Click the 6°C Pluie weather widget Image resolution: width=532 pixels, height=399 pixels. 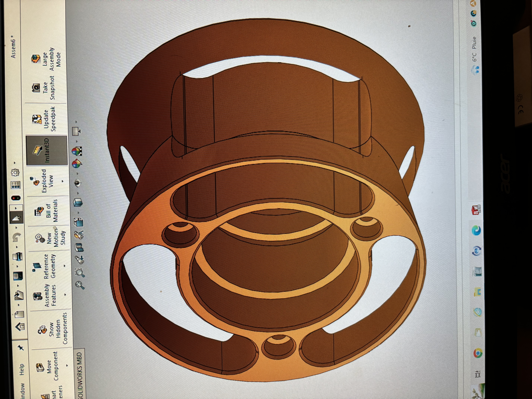pos(475,56)
